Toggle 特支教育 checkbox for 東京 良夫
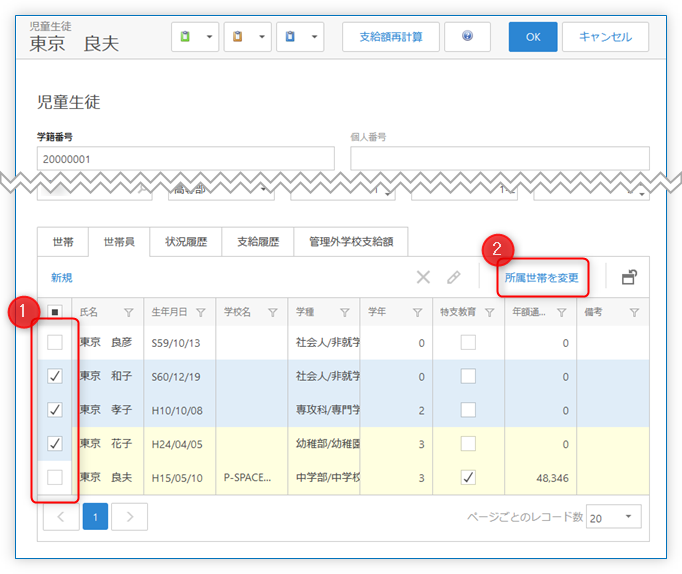Viewport: 682px width, 574px height. [468, 477]
